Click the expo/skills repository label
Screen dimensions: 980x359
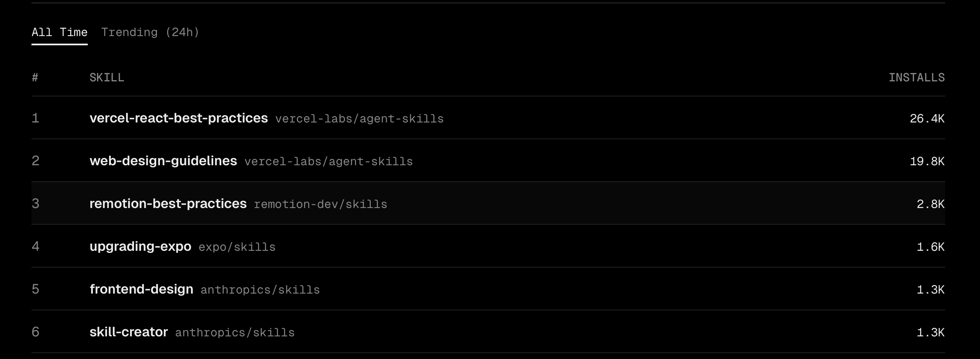[237, 247]
